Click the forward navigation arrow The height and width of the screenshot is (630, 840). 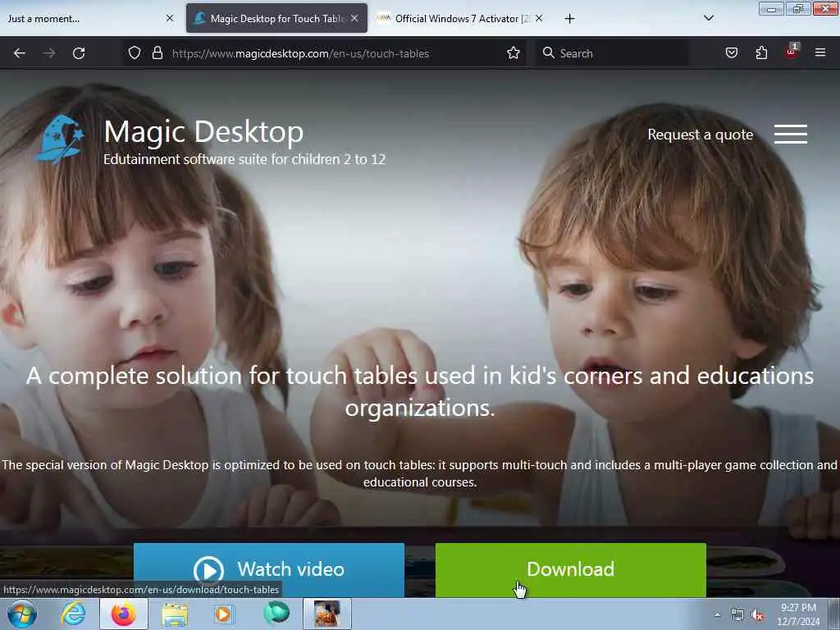click(x=49, y=53)
